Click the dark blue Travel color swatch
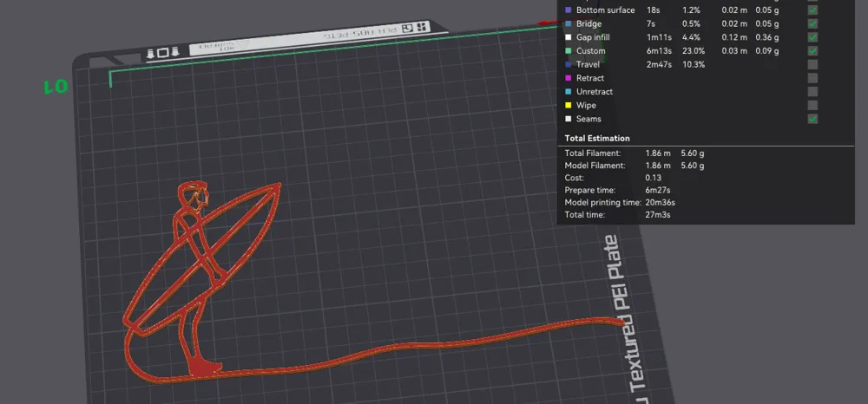Viewport: 868px width, 404px height. [x=568, y=65]
